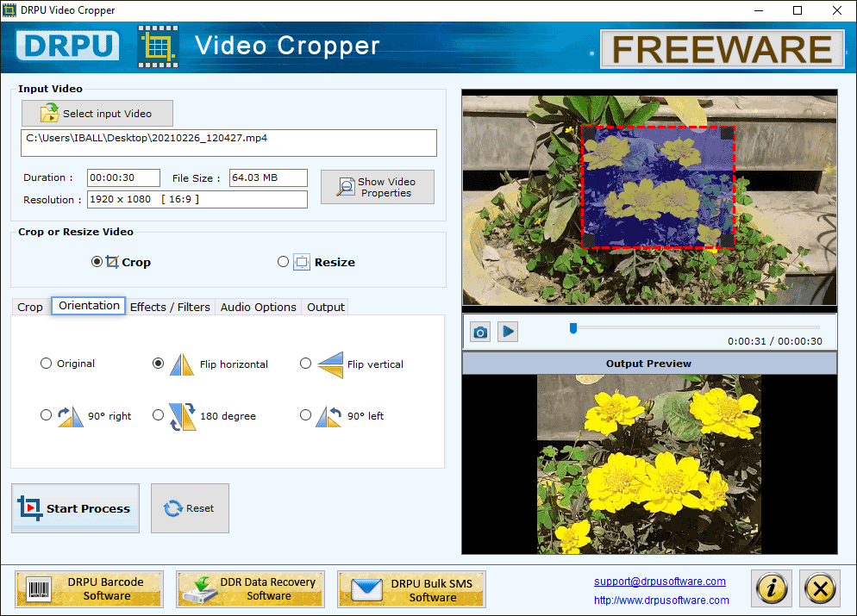Open DDR Data Recovery Software banner

(250, 589)
